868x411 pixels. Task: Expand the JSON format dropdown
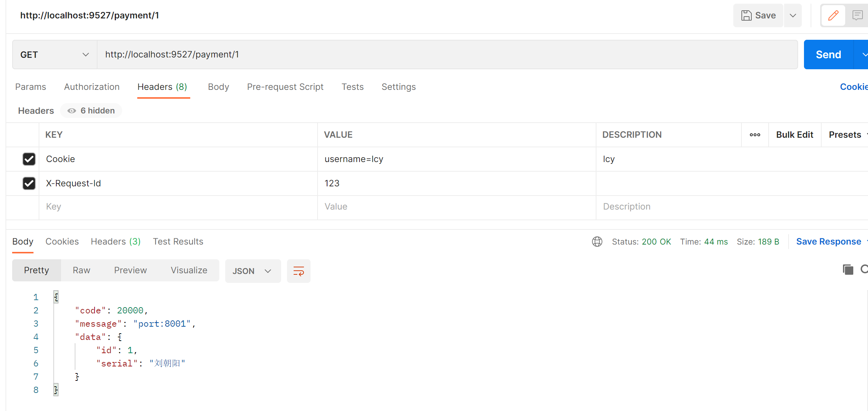(x=252, y=271)
